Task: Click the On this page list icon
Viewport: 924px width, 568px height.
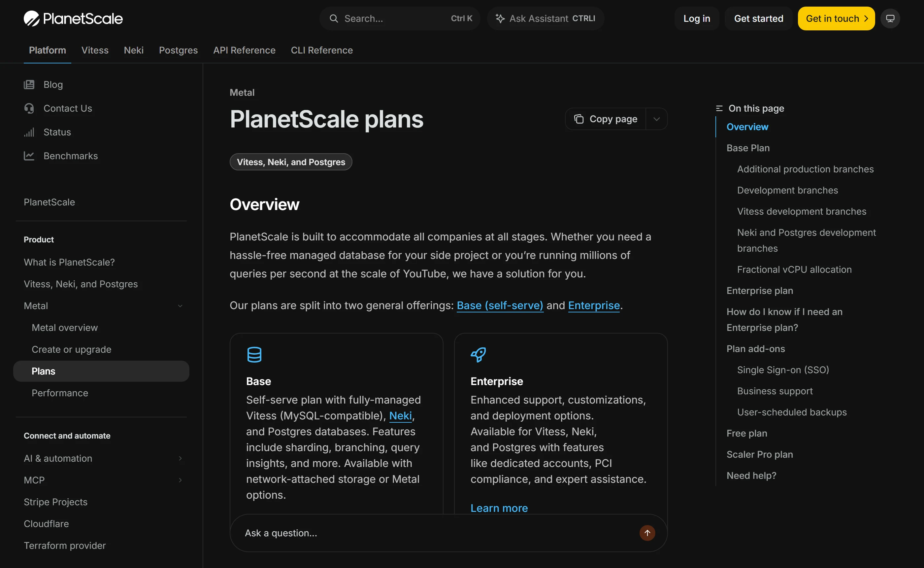Action: coord(719,109)
